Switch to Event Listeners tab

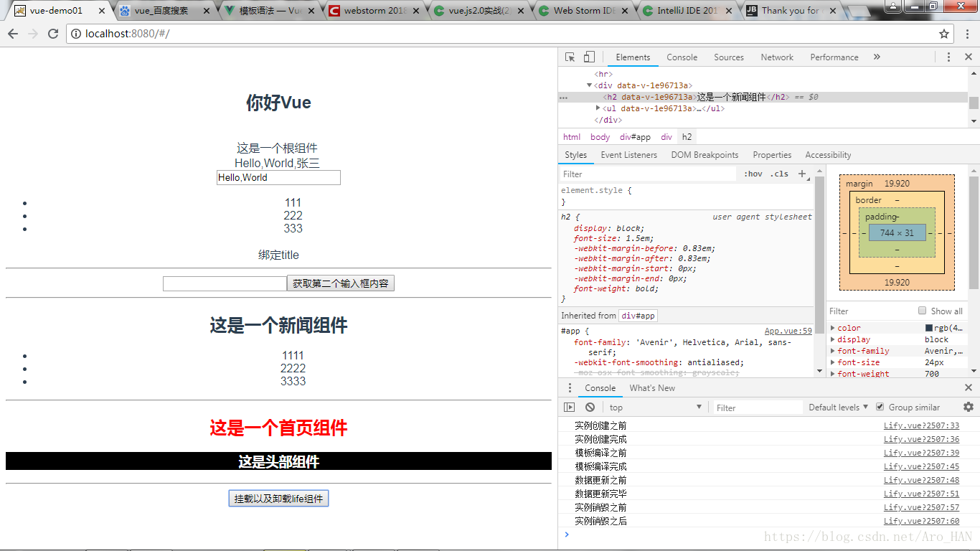[629, 155]
